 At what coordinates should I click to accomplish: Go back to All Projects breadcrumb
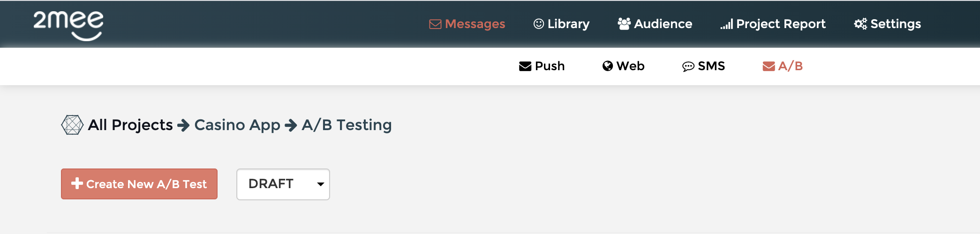130,125
